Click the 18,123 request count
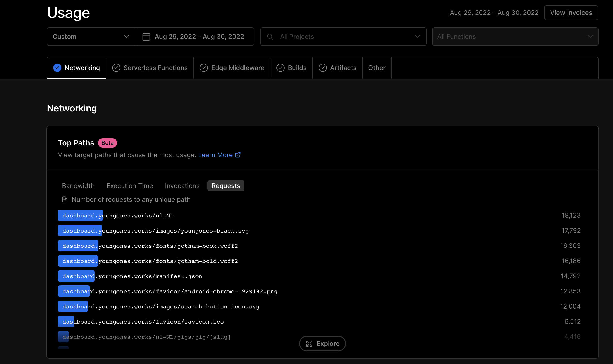Image resolution: width=613 pixels, height=364 pixels. pos(571,215)
